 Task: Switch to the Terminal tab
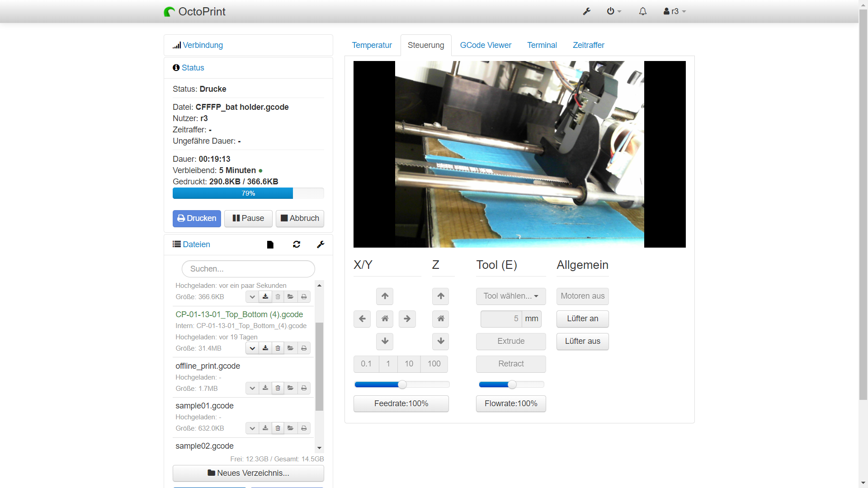click(542, 45)
